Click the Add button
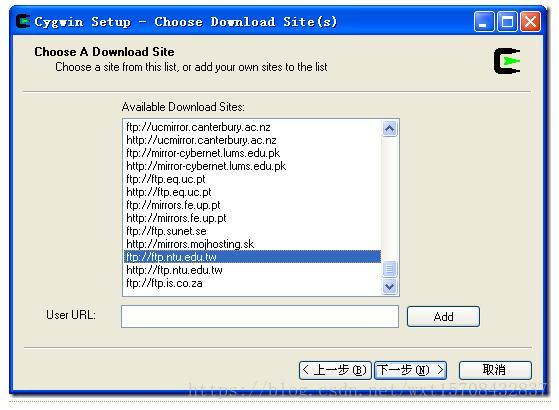 coord(443,316)
